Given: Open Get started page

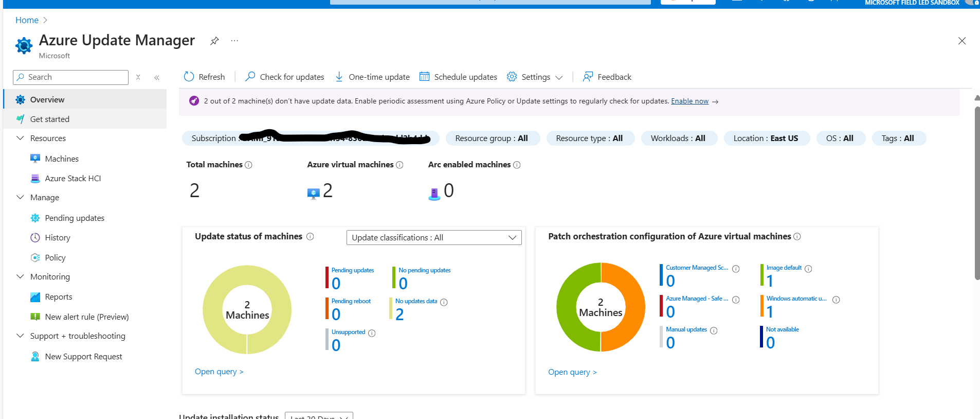Looking at the screenshot, I should 85,119.
